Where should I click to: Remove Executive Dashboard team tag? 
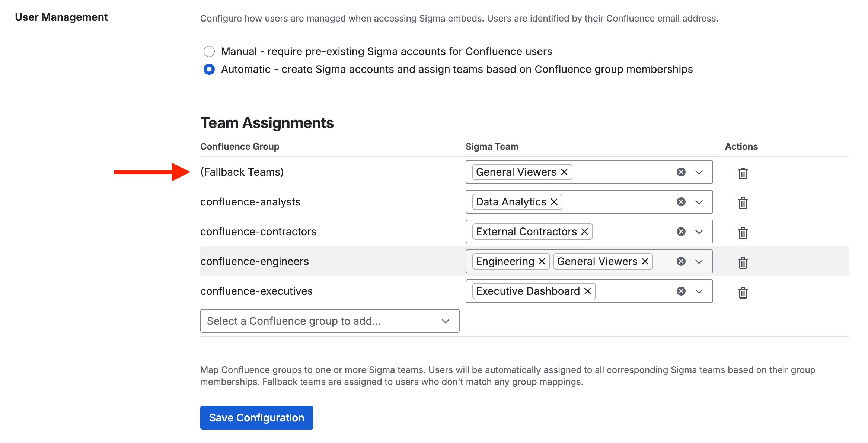coord(588,291)
